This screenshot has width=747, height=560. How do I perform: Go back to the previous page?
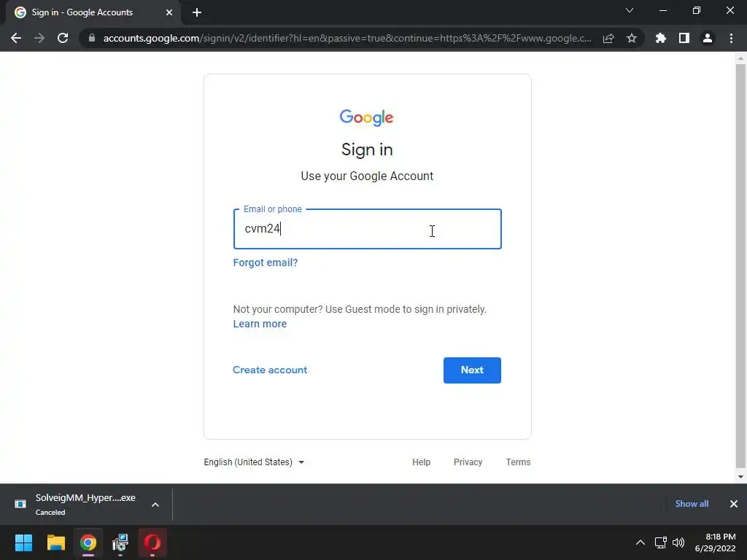click(x=16, y=38)
